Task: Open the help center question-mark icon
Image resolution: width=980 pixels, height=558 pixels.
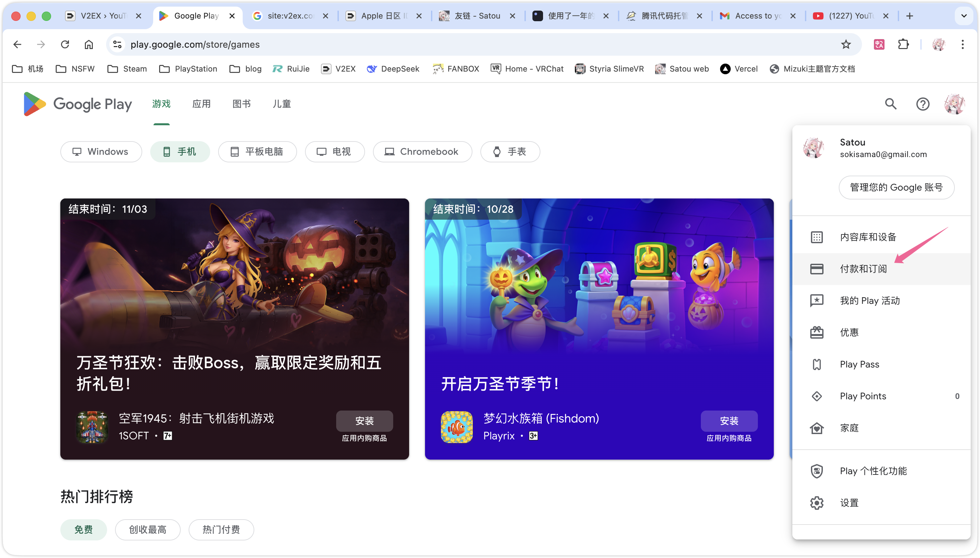Action: coord(923,104)
